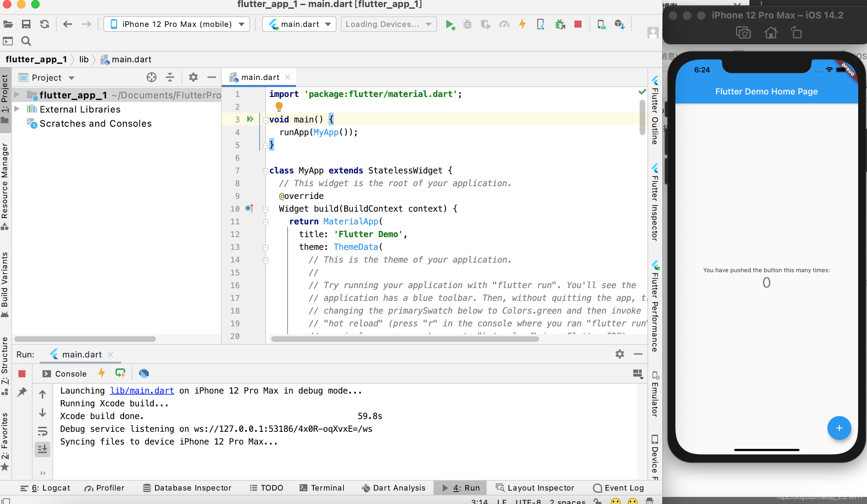This screenshot has height=504, width=867.
Task: Click the green Run button in toolbar
Action: 450,24
